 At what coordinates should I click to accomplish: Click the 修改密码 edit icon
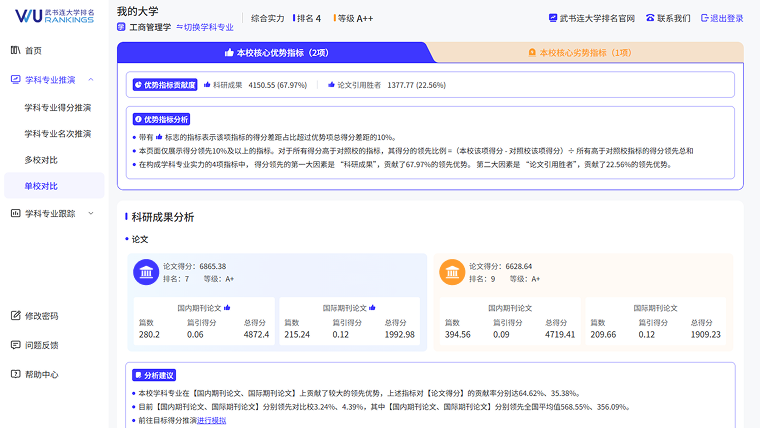(x=16, y=316)
